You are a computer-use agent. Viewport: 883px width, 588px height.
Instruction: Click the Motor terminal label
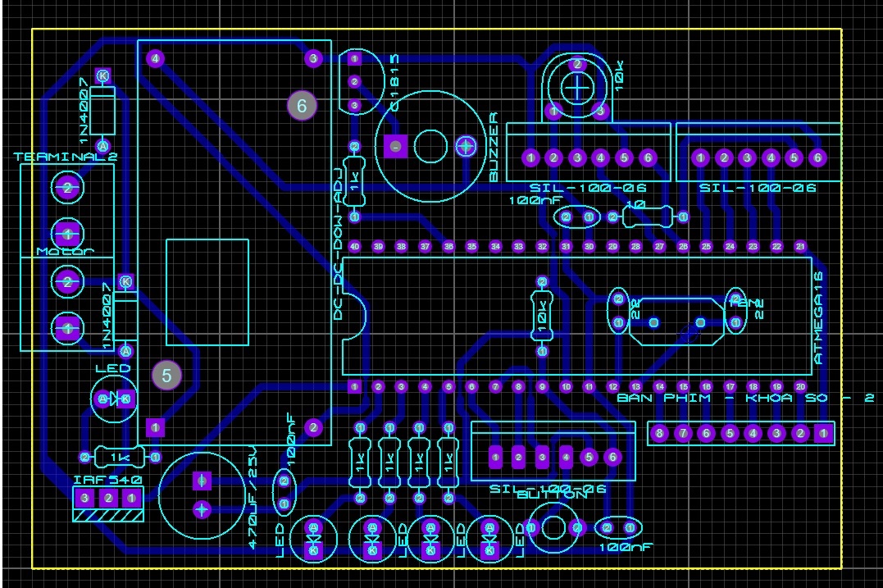[66, 251]
